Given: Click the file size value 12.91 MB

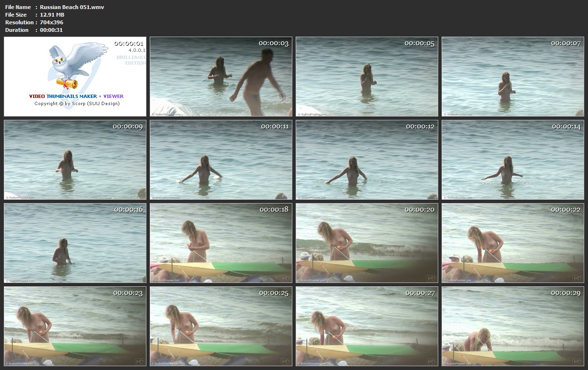Looking at the screenshot, I should [52, 15].
